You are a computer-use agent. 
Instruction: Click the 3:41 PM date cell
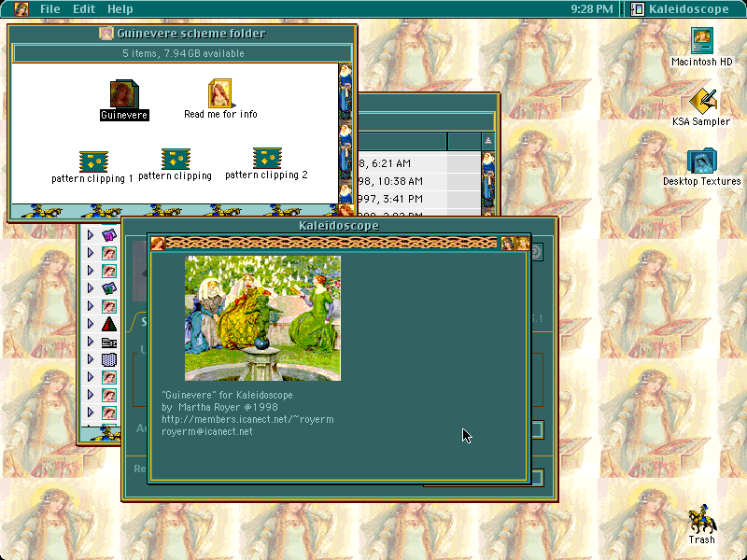pos(391,199)
